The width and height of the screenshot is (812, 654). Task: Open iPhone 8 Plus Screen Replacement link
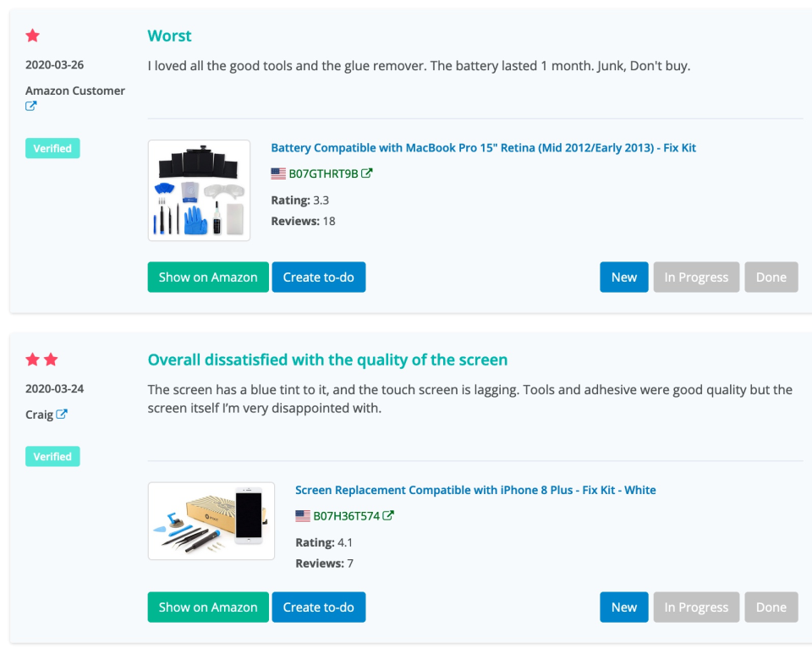click(x=475, y=490)
